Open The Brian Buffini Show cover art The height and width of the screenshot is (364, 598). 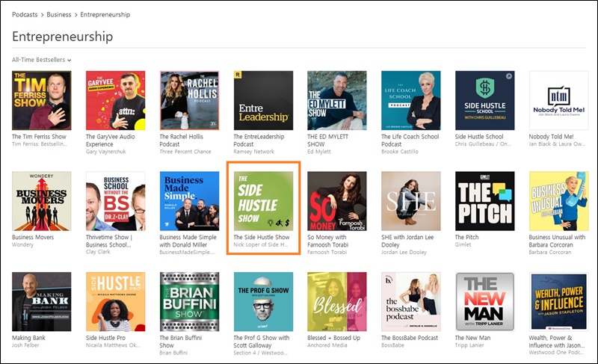190,301
